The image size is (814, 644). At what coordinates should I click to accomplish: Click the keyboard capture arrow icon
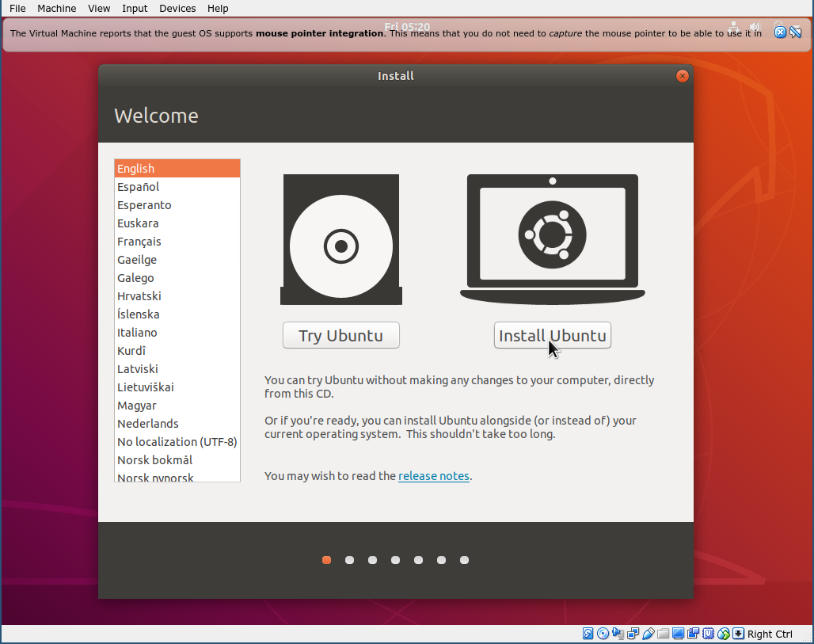click(x=738, y=634)
